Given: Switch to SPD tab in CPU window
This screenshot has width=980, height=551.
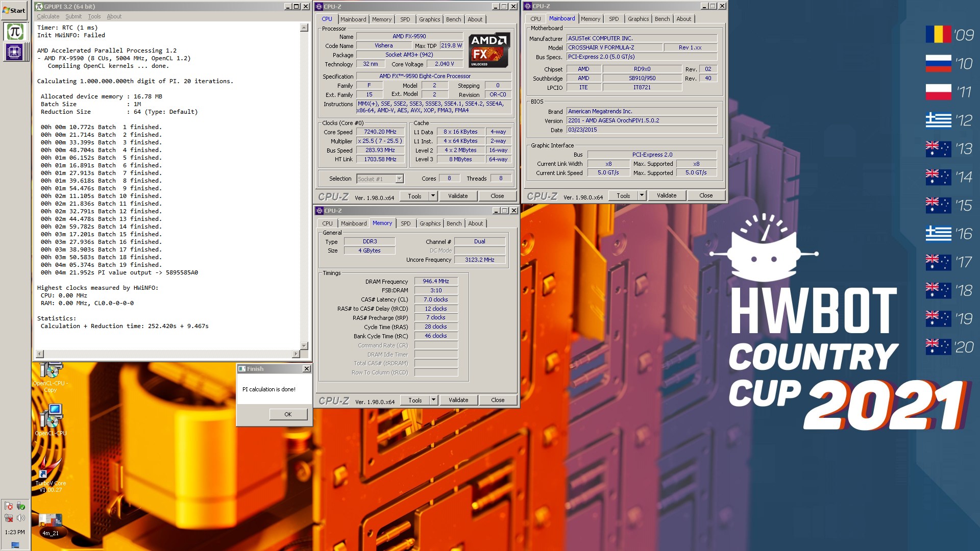Looking at the screenshot, I should click(x=405, y=19).
